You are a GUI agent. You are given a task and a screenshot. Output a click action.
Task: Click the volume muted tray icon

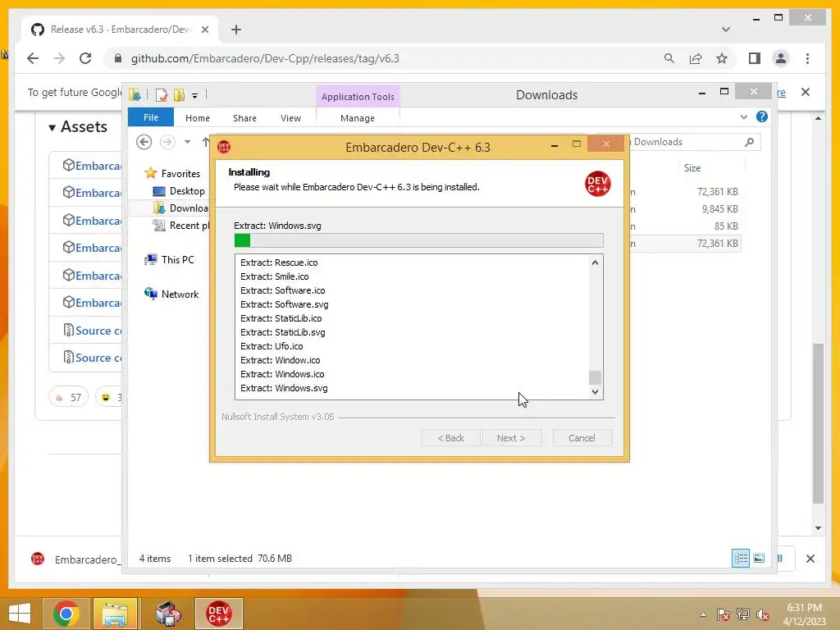point(763,615)
